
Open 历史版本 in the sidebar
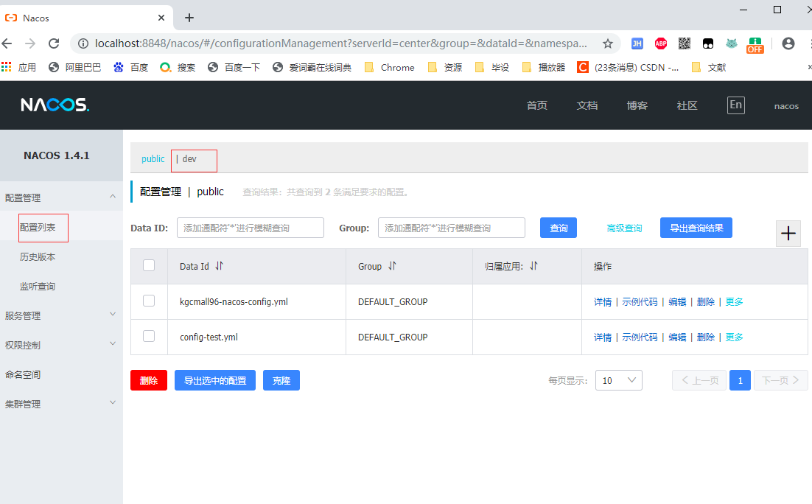[x=38, y=257]
